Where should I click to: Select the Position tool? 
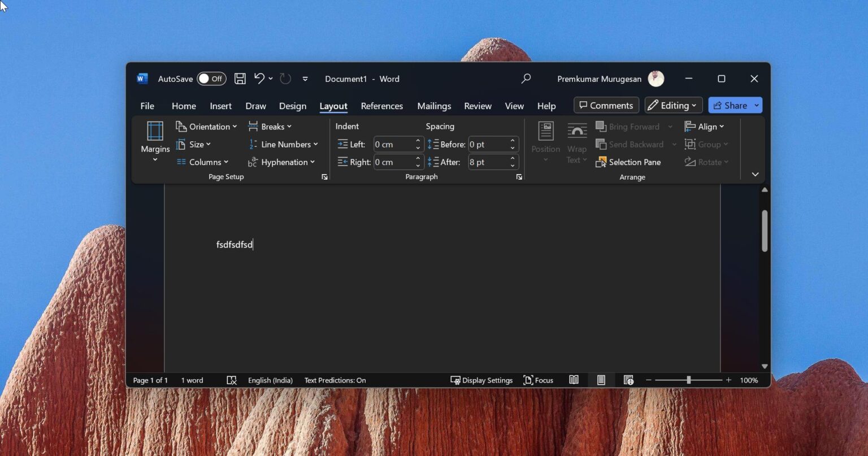(545, 140)
